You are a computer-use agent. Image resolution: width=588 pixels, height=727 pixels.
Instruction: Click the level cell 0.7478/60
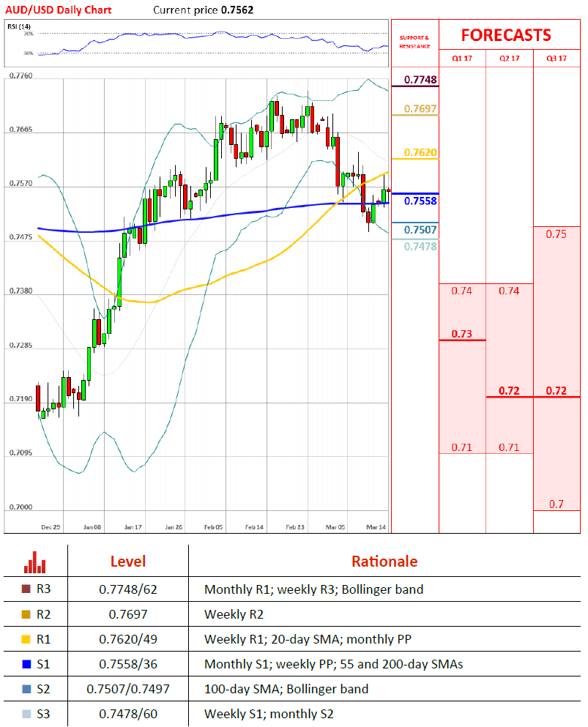click(128, 714)
